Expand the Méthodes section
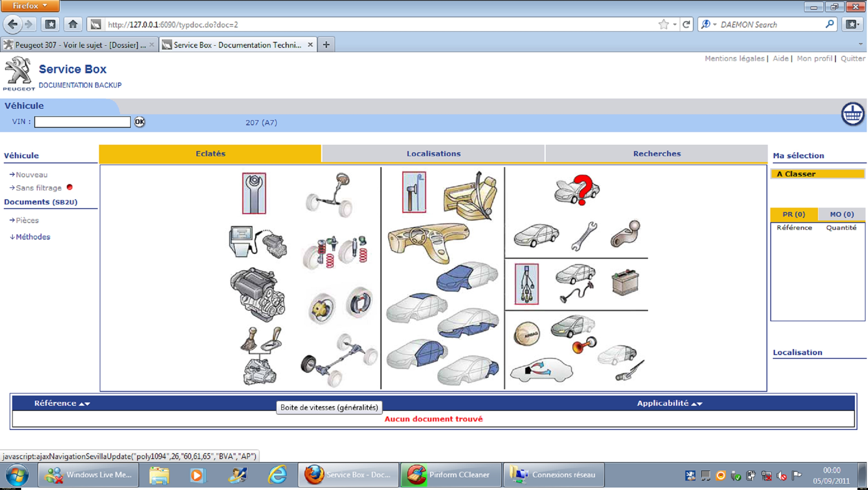The image size is (868, 490). tap(33, 237)
